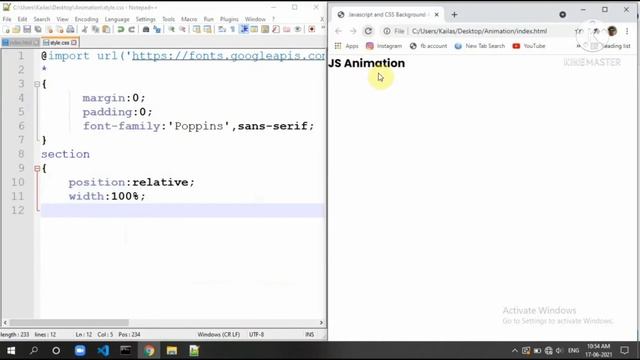
Task: Go back in Chrome navigation
Action: [x=338, y=31]
